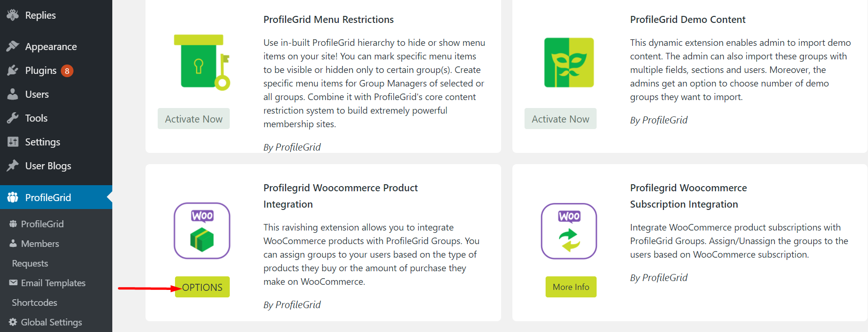Activate the ProfileGrid Menu Restrictions extension

193,118
